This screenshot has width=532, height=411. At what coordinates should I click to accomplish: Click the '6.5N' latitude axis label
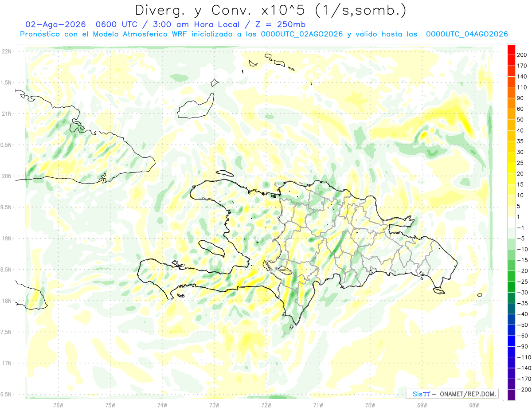[6, 394]
